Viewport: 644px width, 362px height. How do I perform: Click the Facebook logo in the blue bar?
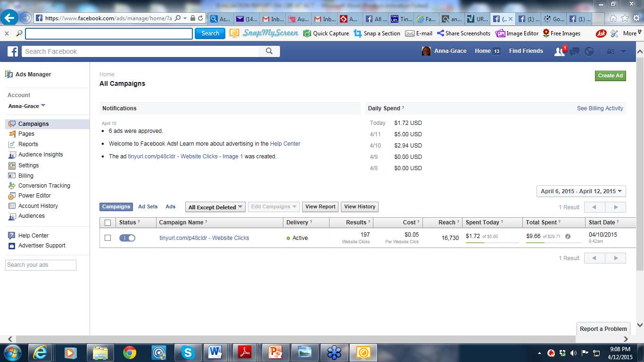click(12, 51)
